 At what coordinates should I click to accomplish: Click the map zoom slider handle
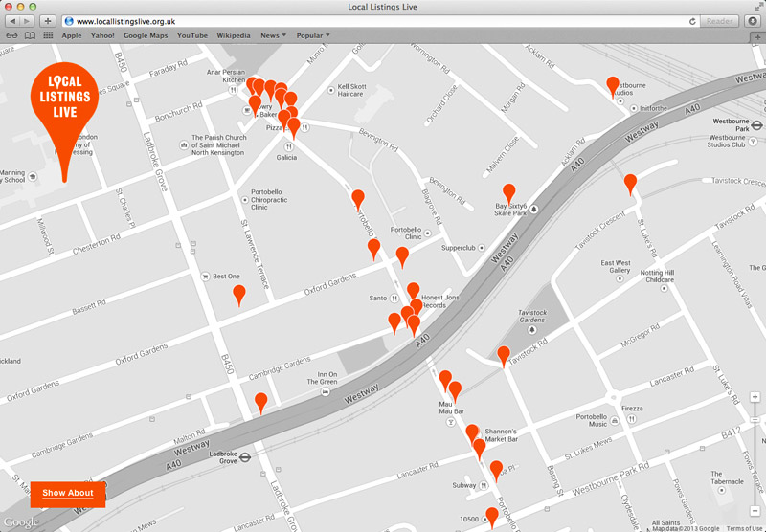click(755, 420)
